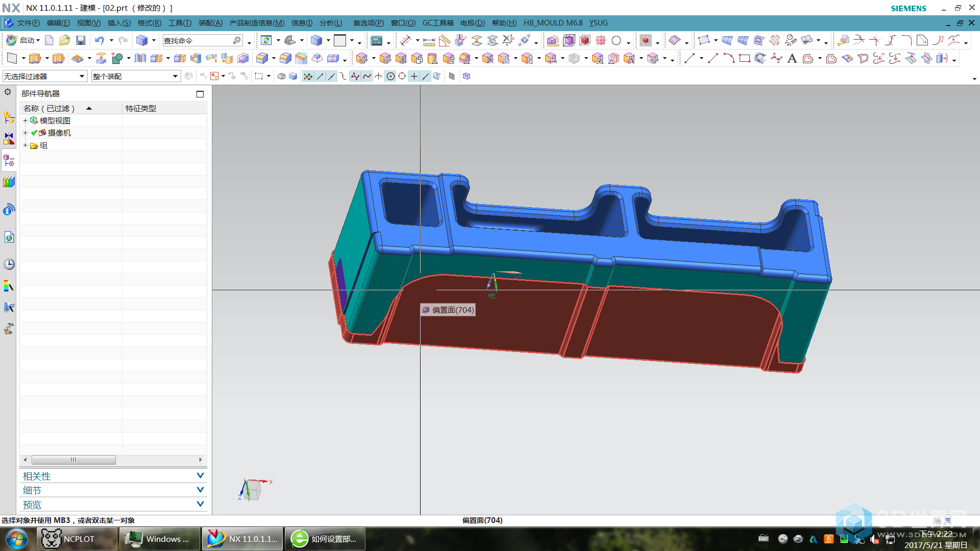980x551 pixels.
Task: Undo the last operation
Action: [100, 40]
